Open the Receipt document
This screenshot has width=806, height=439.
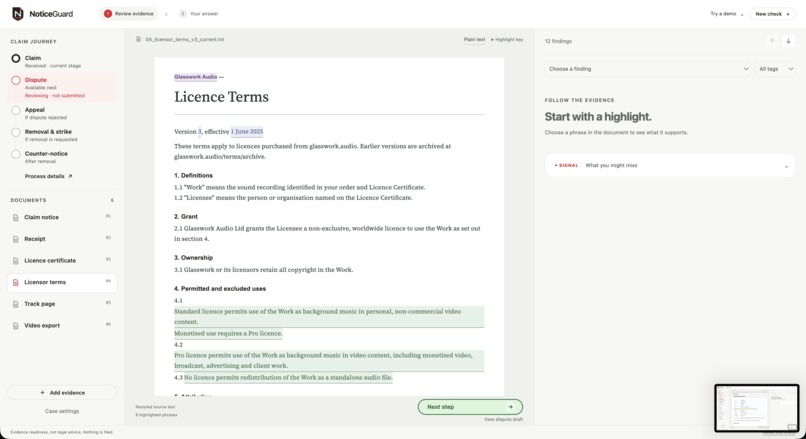(x=62, y=239)
